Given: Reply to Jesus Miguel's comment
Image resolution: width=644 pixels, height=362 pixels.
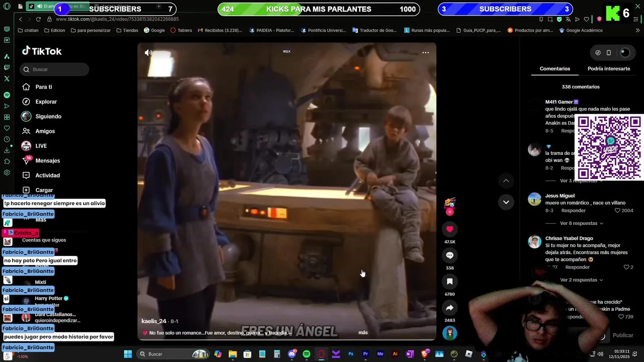Looking at the screenshot, I should pyautogui.click(x=574, y=211).
